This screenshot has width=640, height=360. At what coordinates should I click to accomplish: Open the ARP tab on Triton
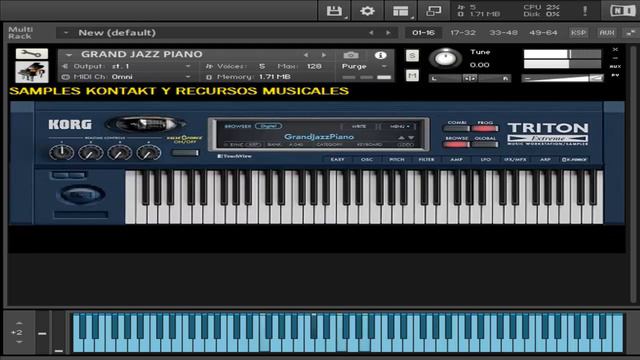point(545,160)
